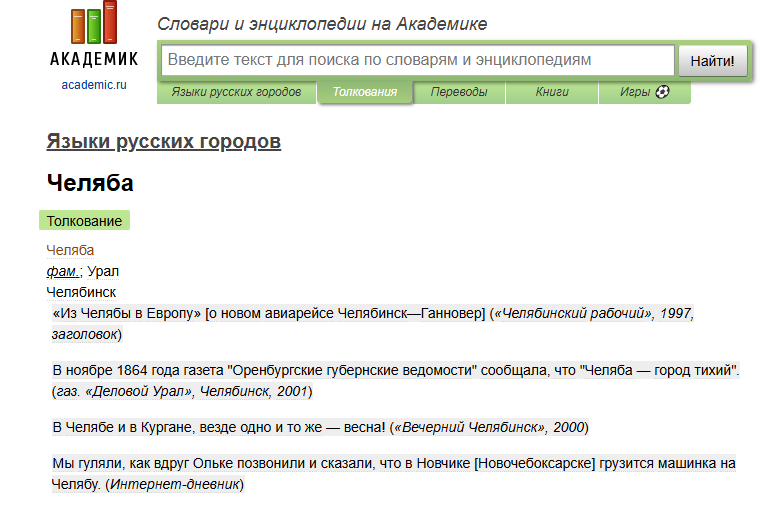776x509 pixels.
Task: Go to the Игры tab
Action: pyautogui.click(x=644, y=92)
